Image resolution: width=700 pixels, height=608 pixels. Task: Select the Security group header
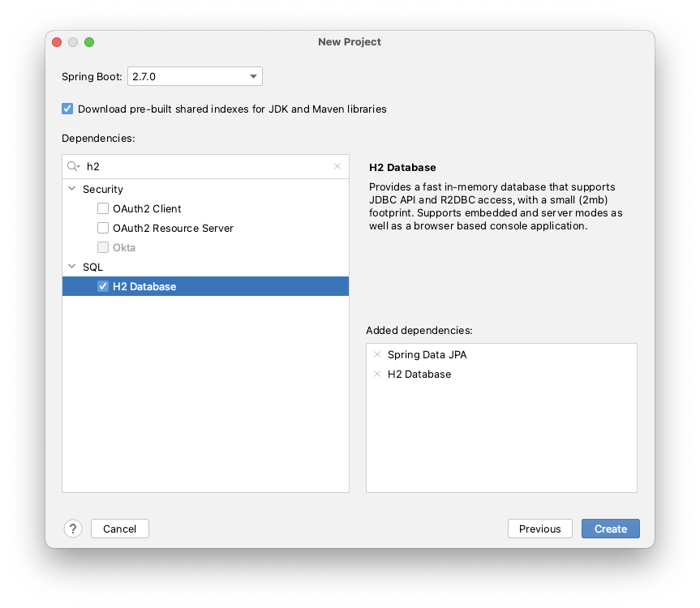(103, 189)
